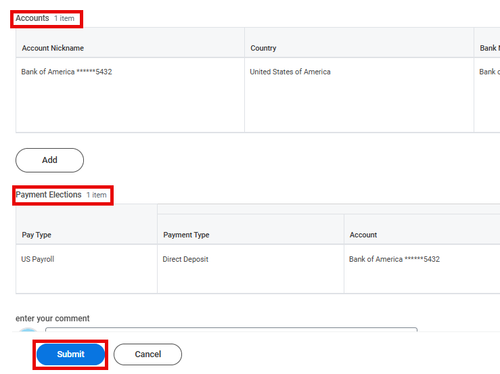Click the Cancel button

coord(148,354)
